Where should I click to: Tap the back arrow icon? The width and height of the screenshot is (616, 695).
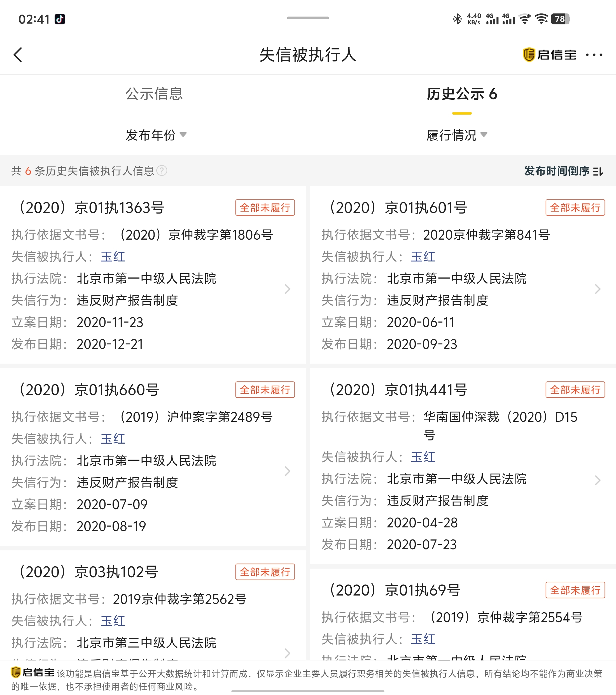(18, 55)
